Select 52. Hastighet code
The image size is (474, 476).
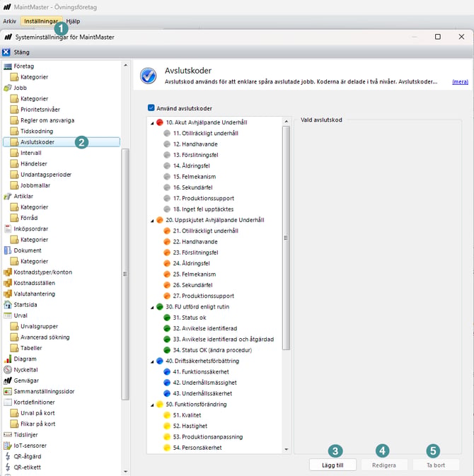pos(190,426)
